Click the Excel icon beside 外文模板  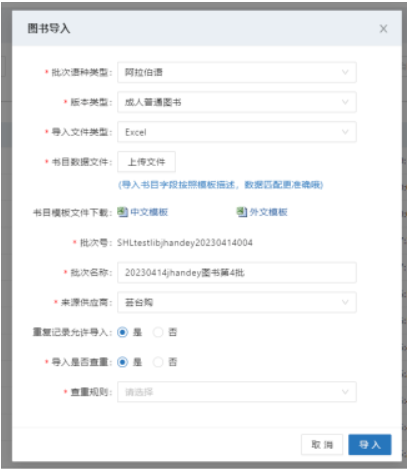(x=242, y=212)
